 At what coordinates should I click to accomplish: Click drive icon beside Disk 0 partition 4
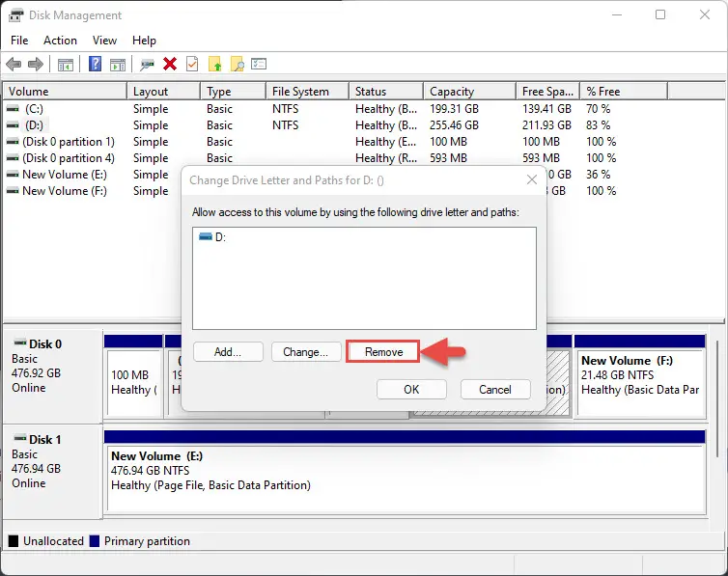pos(13,158)
